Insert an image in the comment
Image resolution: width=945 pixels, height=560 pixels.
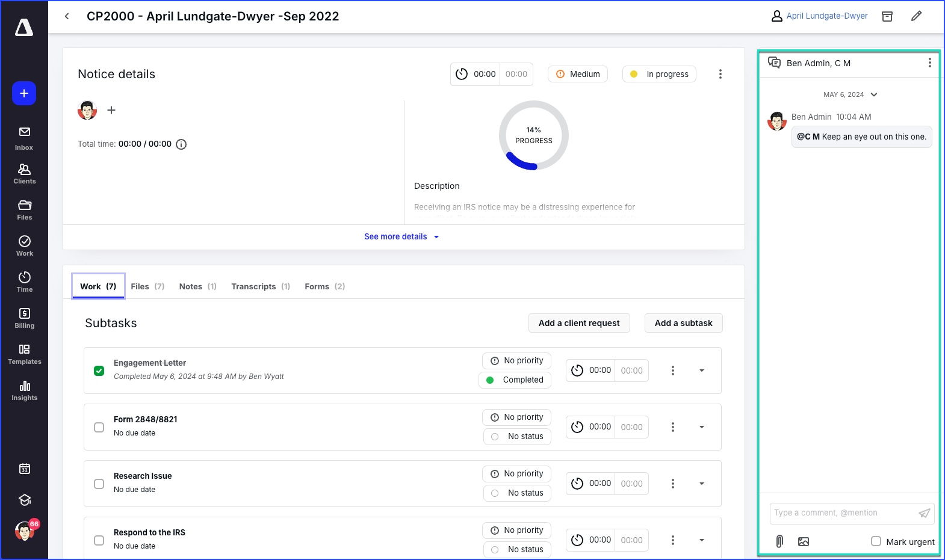(x=804, y=541)
